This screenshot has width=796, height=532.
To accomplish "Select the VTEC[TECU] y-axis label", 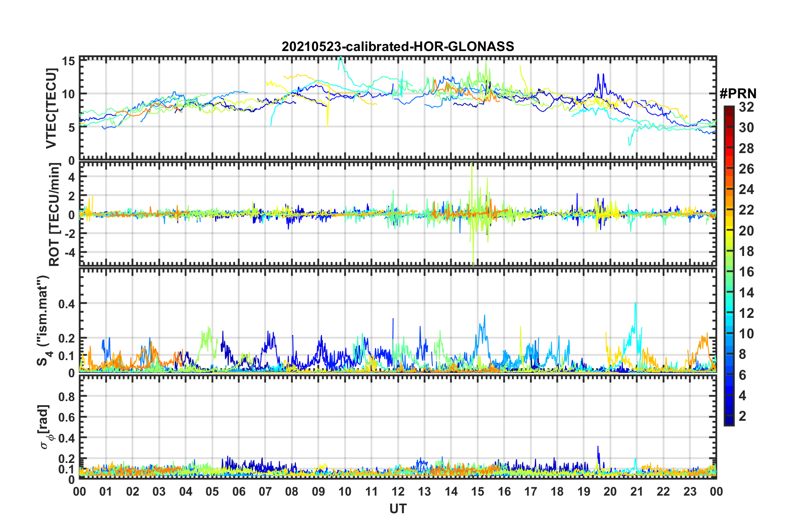I will 51,108.
